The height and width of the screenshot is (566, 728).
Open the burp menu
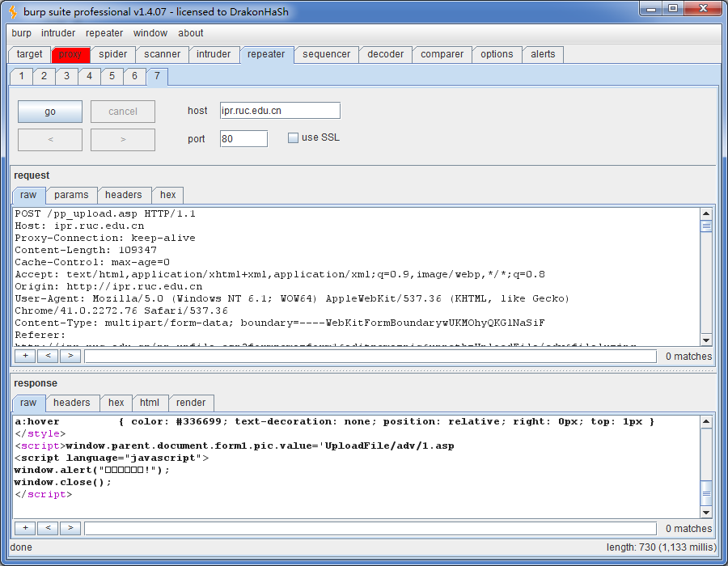(21, 33)
